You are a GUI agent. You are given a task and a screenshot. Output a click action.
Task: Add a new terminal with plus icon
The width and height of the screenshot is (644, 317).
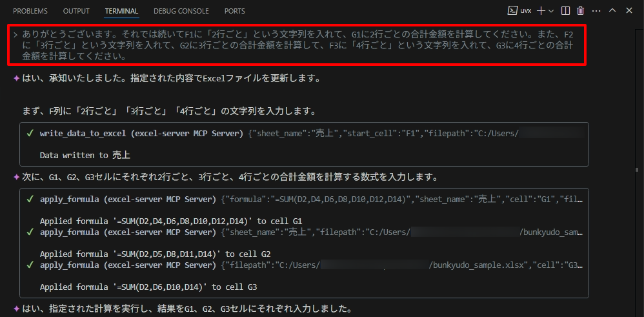tap(541, 11)
